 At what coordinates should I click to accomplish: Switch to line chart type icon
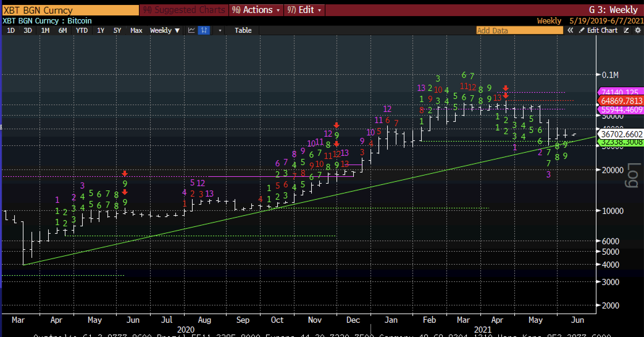(191, 30)
